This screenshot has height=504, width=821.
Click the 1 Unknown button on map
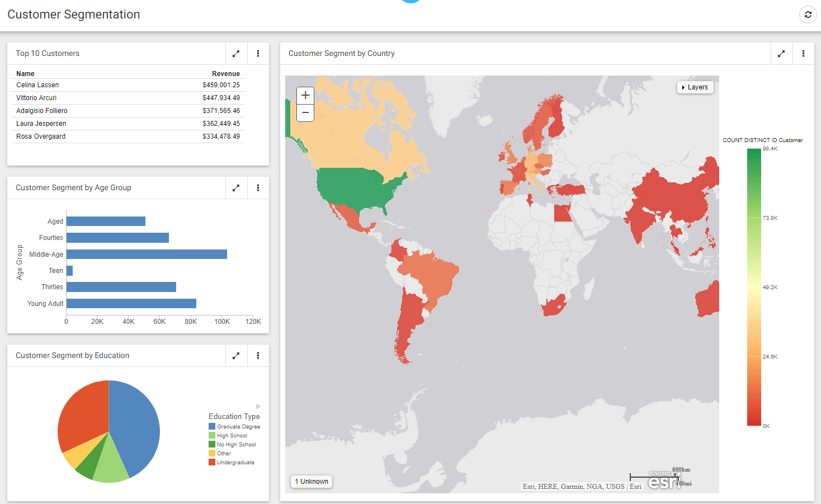click(312, 482)
